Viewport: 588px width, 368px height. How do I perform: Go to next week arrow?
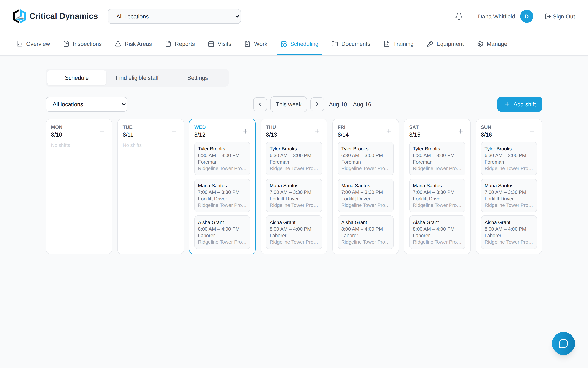click(x=317, y=104)
